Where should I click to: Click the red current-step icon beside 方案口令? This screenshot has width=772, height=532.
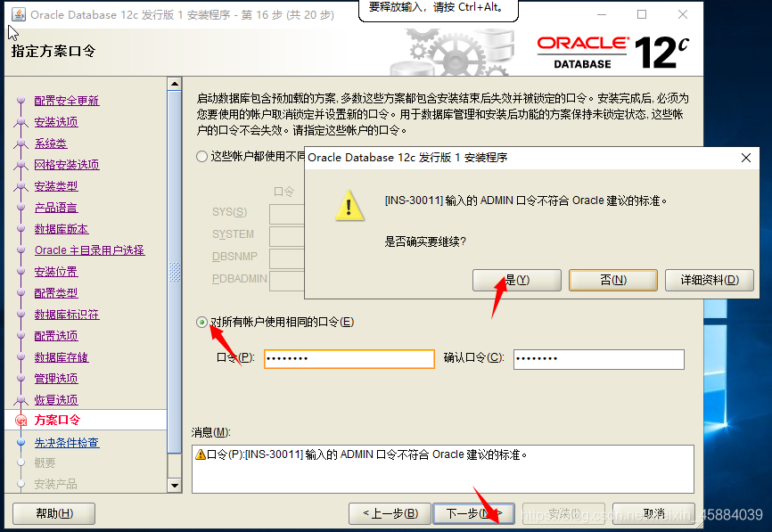click(21, 421)
